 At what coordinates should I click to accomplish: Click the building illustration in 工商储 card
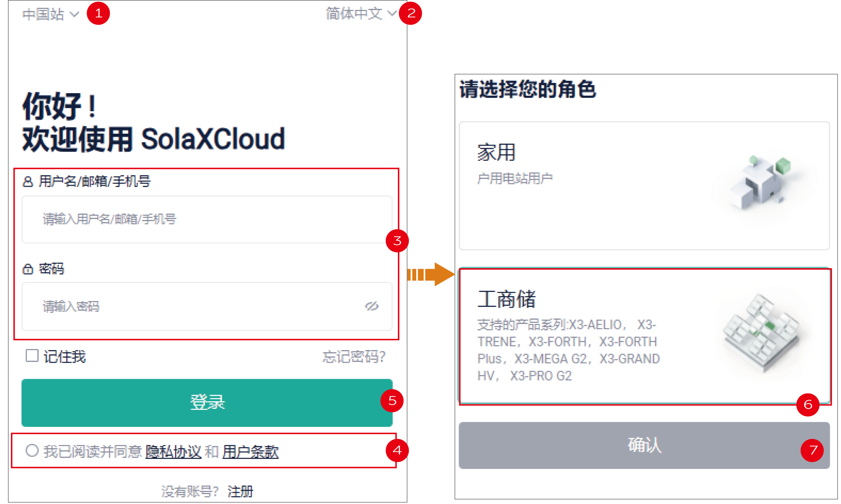(x=761, y=333)
